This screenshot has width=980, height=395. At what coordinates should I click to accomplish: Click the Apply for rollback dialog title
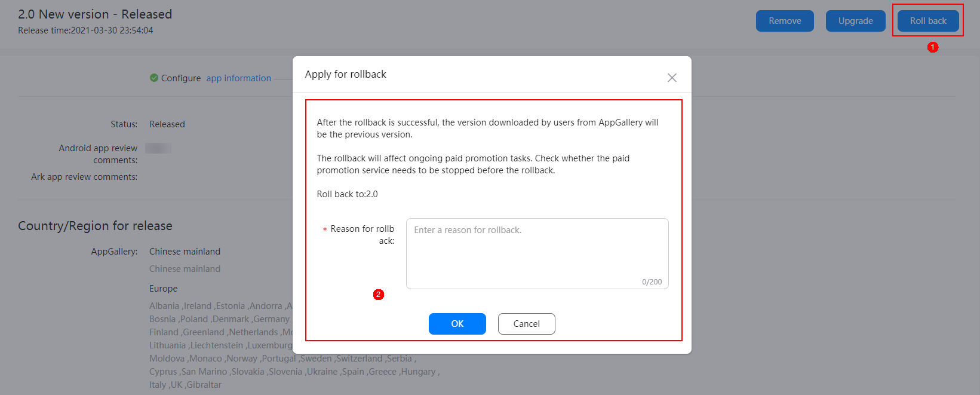[345, 74]
